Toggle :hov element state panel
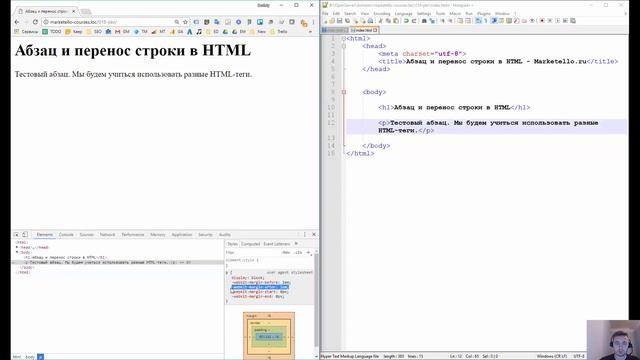Screen dimensions: 640x360 click(286, 253)
